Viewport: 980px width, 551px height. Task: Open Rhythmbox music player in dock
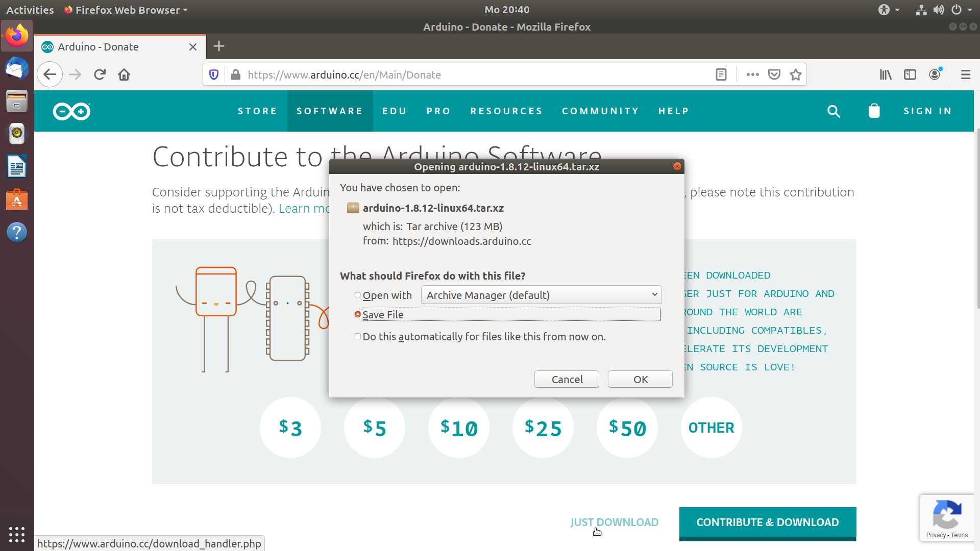(x=17, y=134)
